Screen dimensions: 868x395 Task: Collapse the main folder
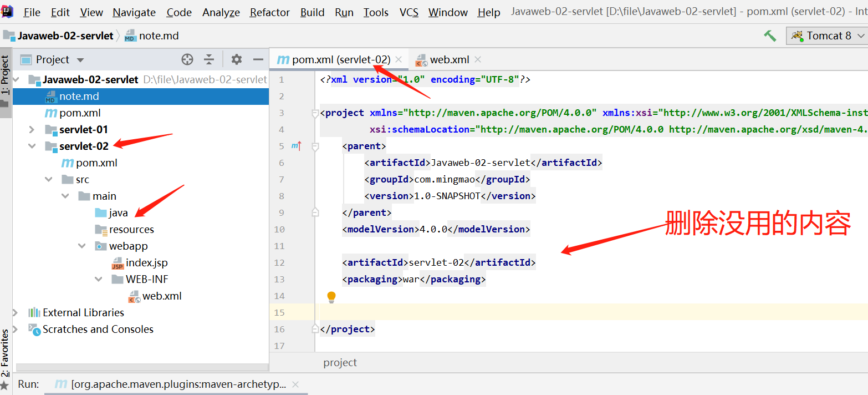[65, 196]
